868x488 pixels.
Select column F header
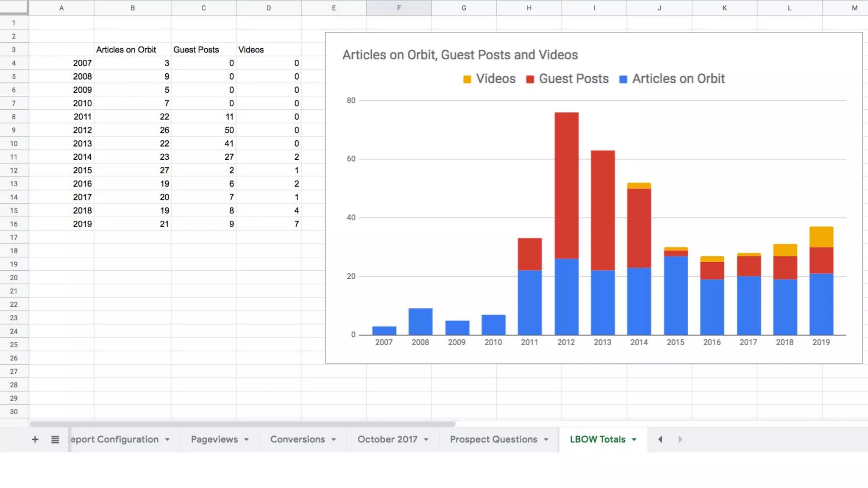tap(398, 8)
